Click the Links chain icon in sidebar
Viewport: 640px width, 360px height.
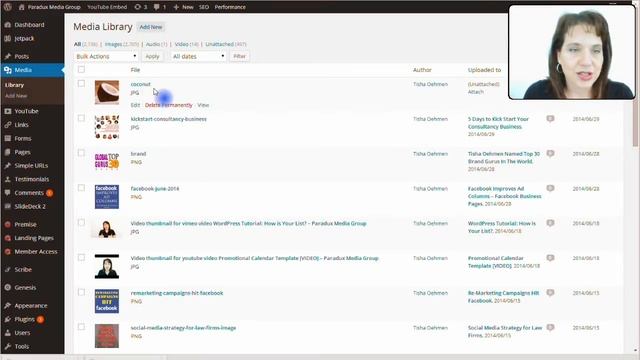click(x=8, y=125)
